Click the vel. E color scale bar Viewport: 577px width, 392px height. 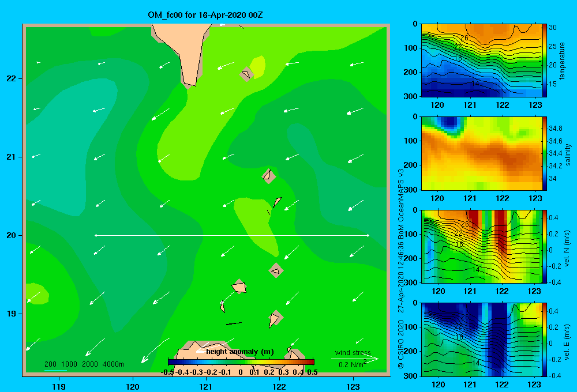[545, 340]
